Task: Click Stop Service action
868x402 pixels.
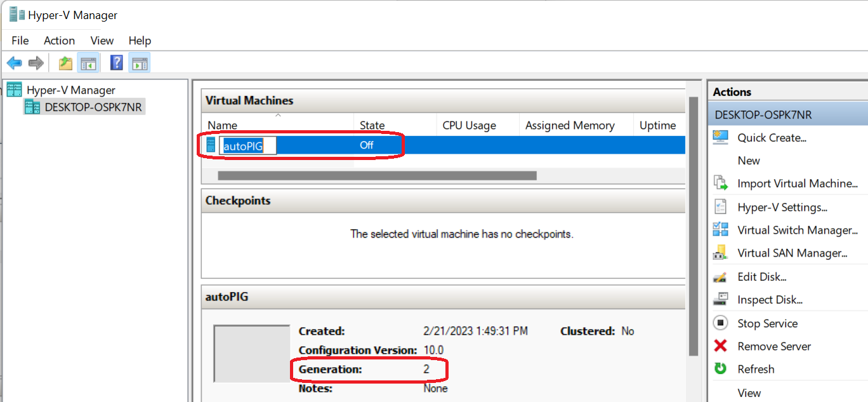Action: pyautogui.click(x=767, y=323)
